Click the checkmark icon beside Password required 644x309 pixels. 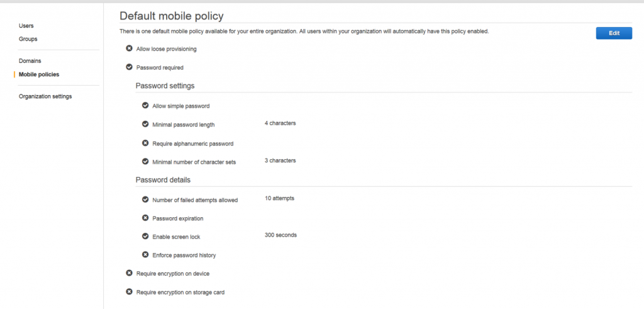[x=129, y=67]
